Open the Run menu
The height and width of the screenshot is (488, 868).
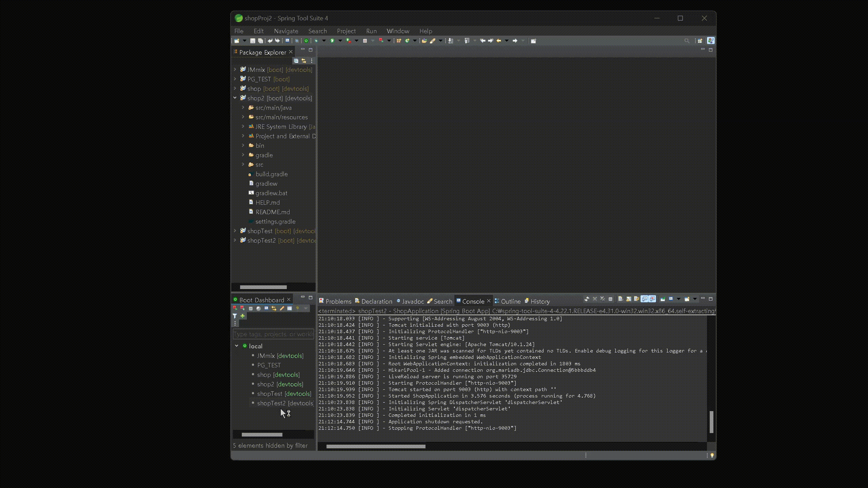371,31
